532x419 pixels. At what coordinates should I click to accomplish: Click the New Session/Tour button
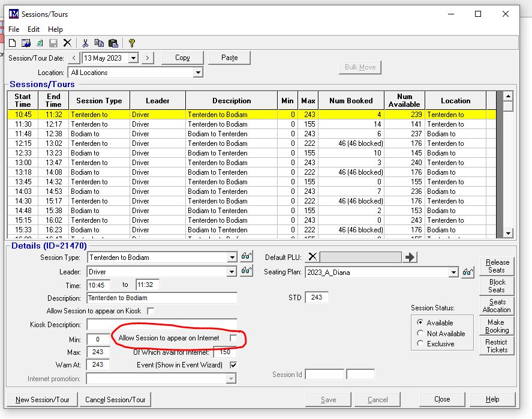point(43,400)
